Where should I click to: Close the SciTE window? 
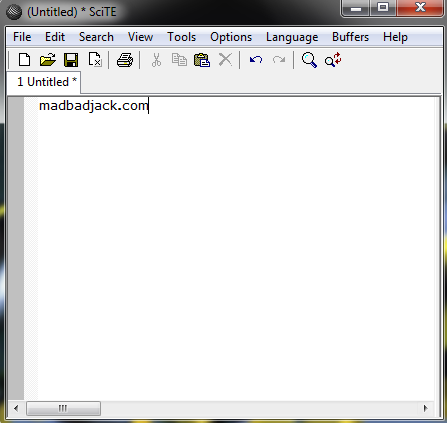[x=420, y=8]
